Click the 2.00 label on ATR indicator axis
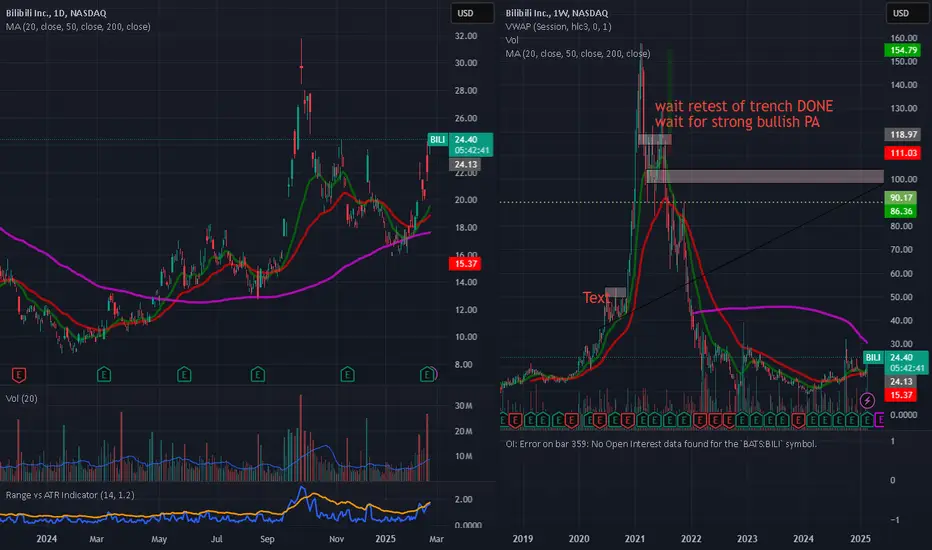The width and height of the screenshot is (932, 550). point(464,499)
